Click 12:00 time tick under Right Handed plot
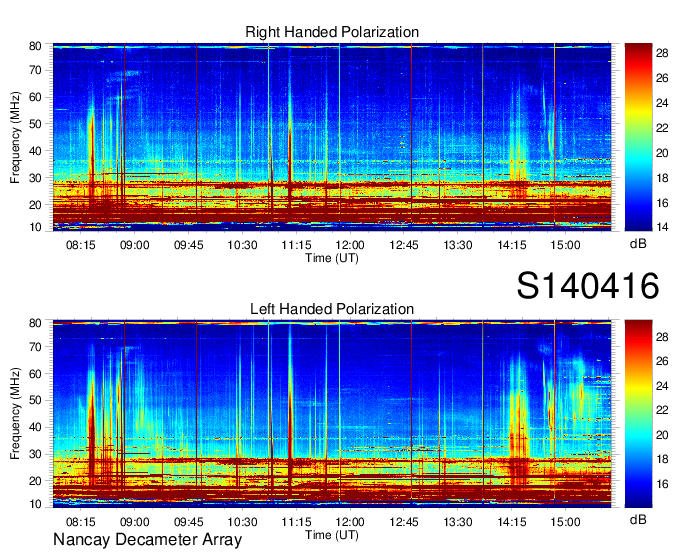This screenshot has width=680, height=552. pyautogui.click(x=350, y=245)
